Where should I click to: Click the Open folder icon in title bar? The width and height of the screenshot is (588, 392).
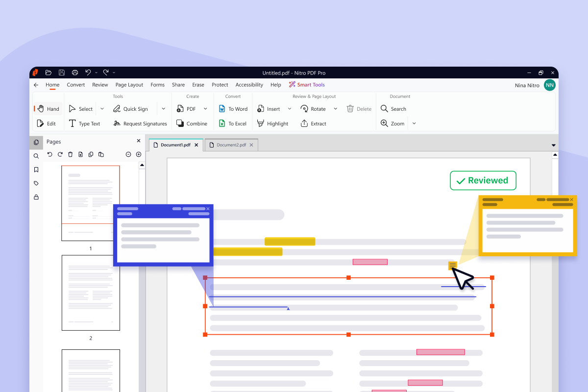(x=49, y=73)
